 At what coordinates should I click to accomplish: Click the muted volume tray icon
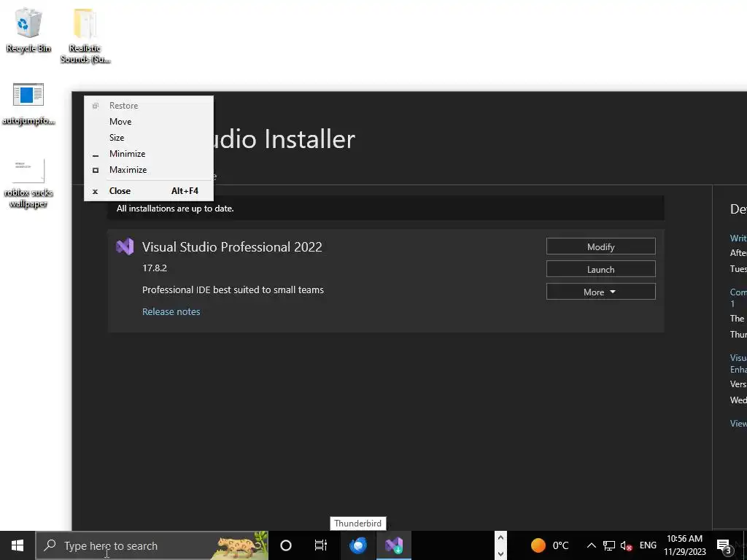(626, 545)
